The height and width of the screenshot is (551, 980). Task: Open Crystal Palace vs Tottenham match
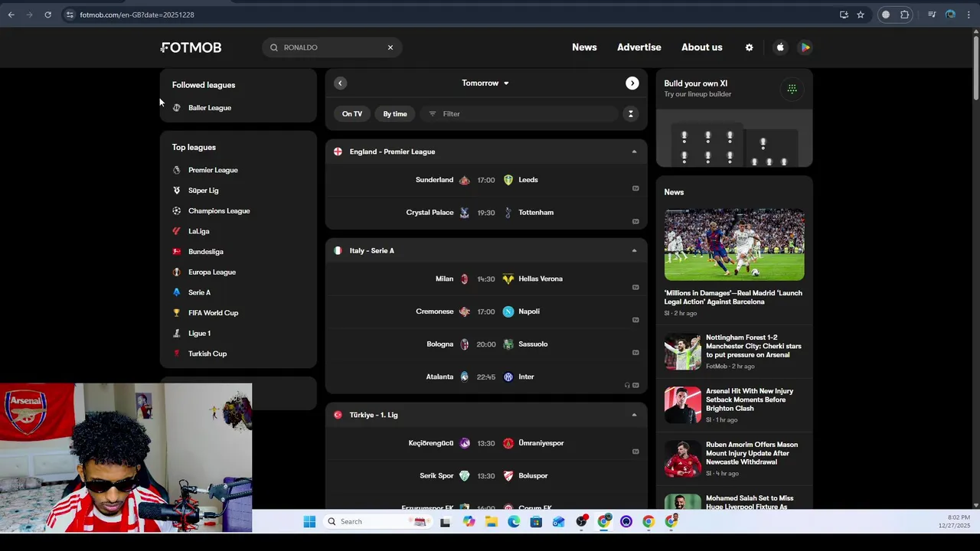coord(486,213)
